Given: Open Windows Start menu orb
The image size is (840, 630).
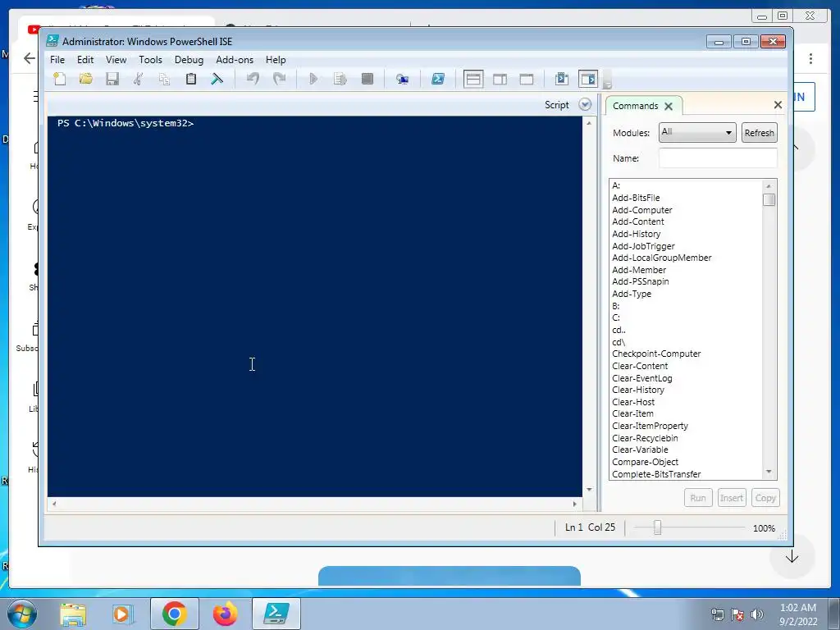Looking at the screenshot, I should pos(22,614).
